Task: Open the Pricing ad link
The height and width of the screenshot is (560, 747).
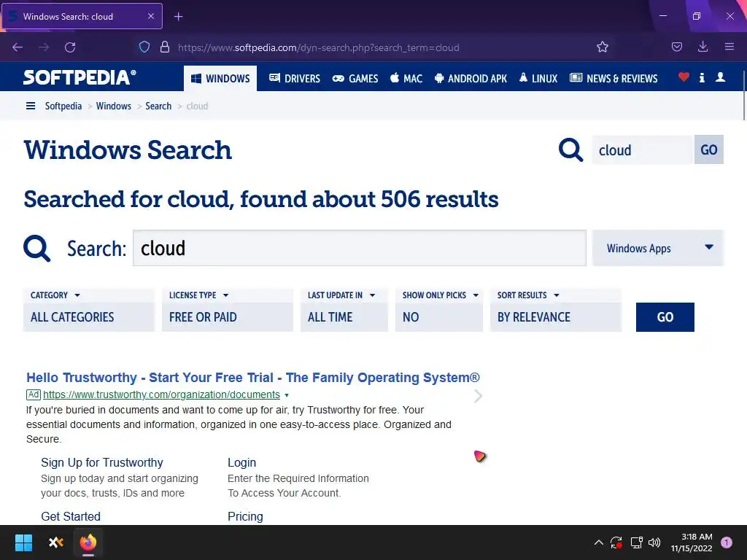Action: coord(245,517)
